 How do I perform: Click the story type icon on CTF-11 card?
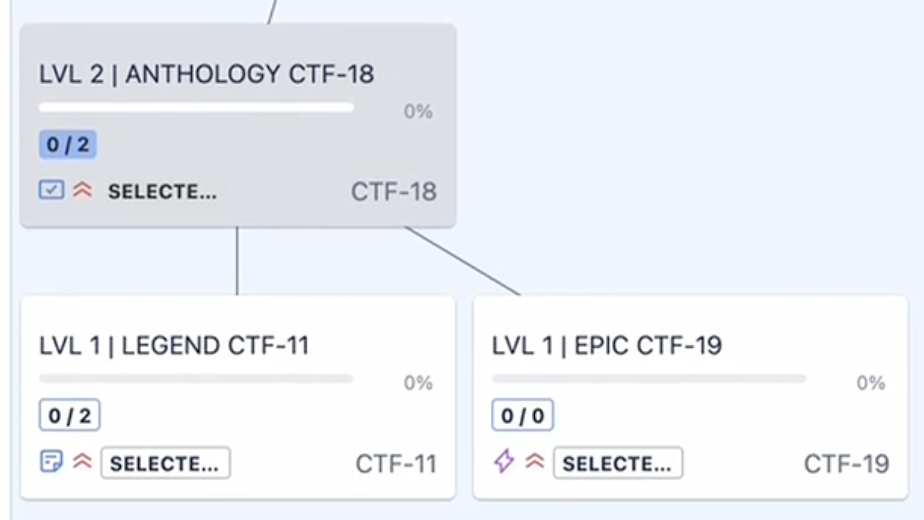pos(51,462)
